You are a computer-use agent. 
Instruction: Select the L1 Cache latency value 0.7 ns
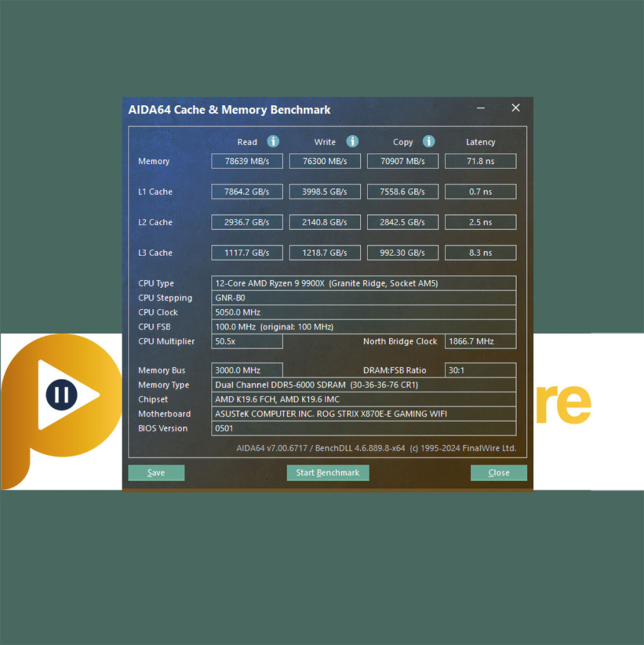pos(480,191)
